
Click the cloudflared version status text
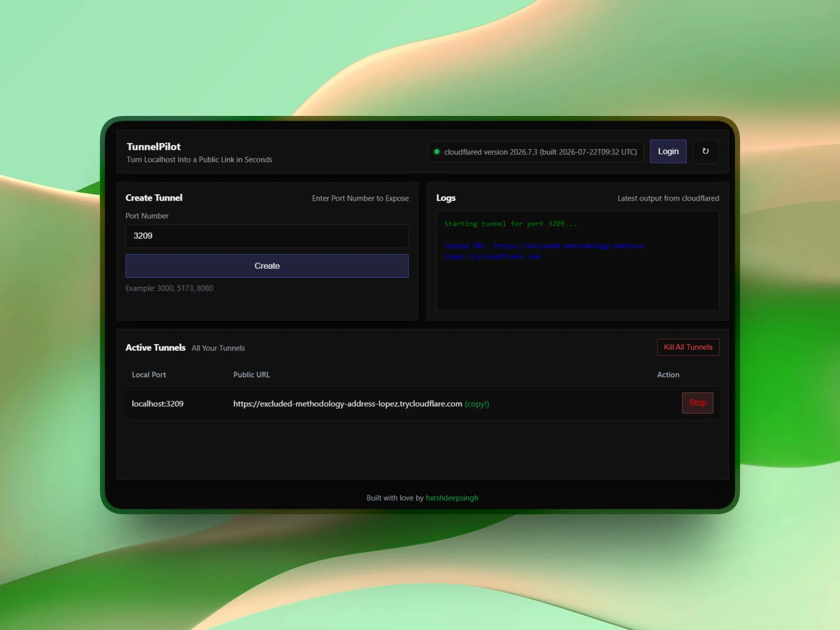pyautogui.click(x=540, y=152)
